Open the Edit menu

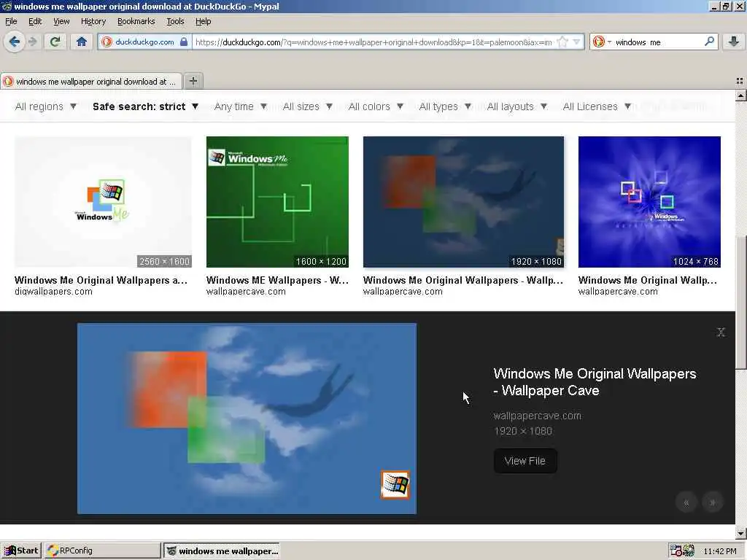[35, 21]
